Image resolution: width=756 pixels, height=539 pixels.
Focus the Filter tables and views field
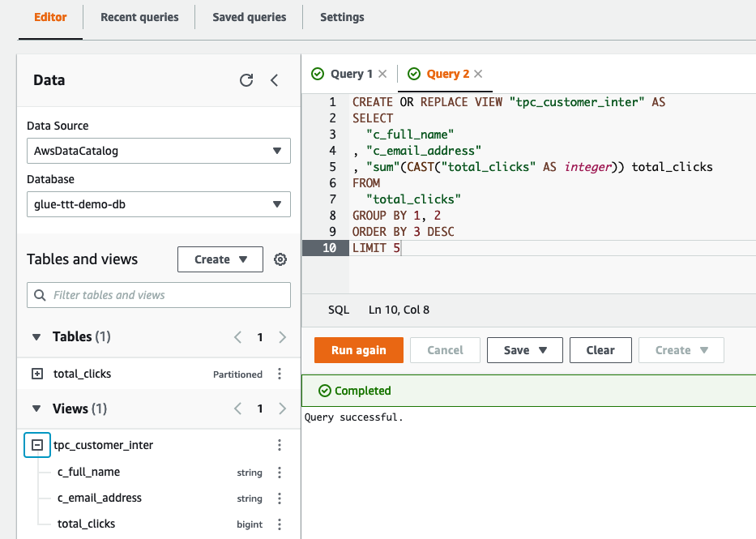pyautogui.click(x=159, y=295)
